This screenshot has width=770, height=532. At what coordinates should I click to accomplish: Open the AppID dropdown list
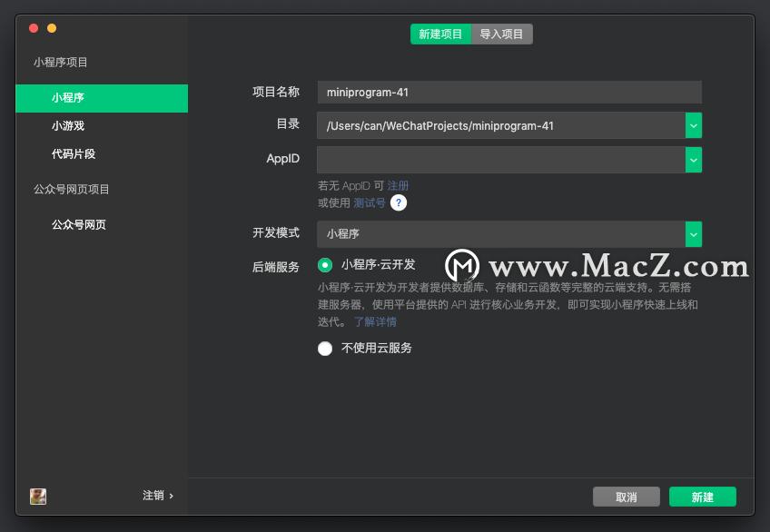click(x=693, y=158)
